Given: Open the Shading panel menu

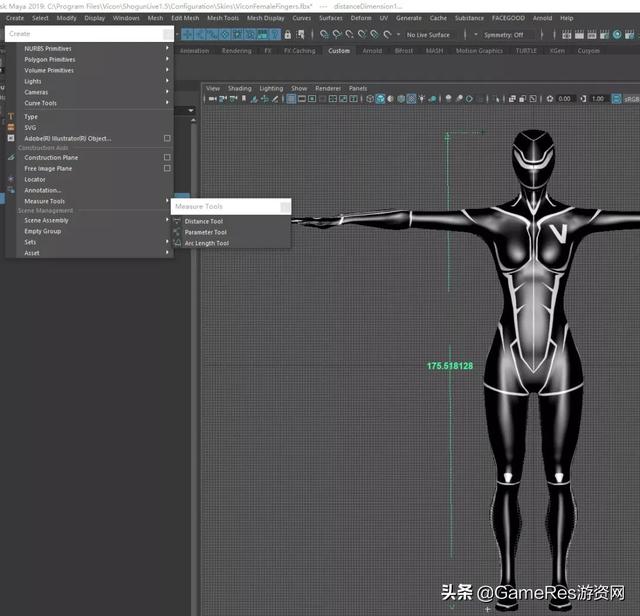Looking at the screenshot, I should point(240,89).
